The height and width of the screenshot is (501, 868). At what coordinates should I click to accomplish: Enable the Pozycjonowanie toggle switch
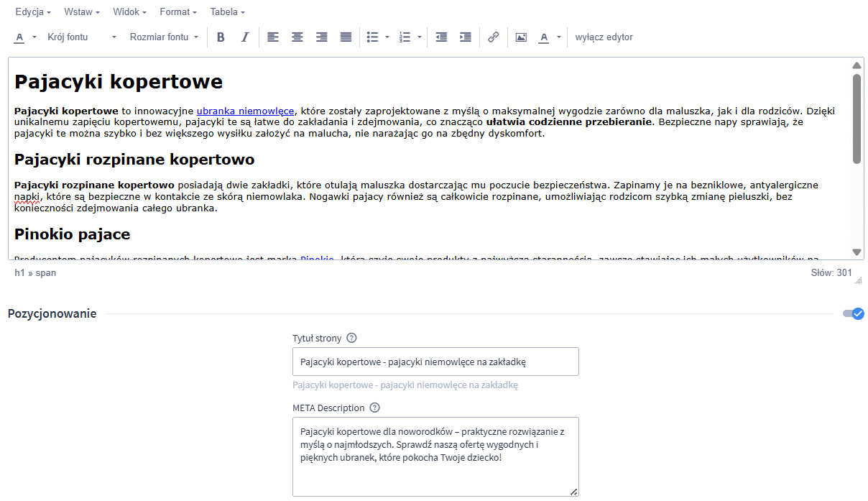pos(853,313)
